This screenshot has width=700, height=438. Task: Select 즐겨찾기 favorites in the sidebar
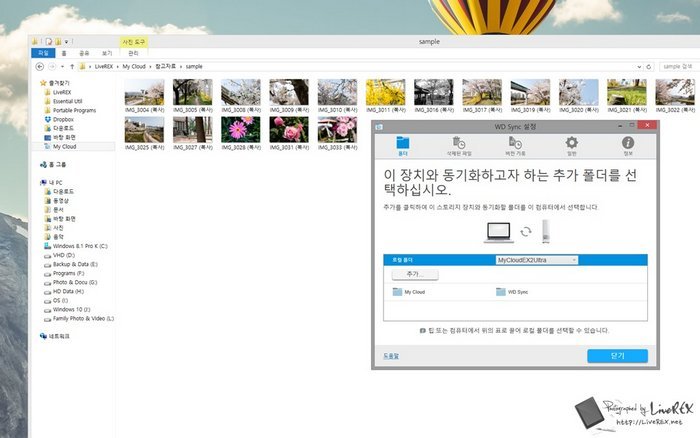pyautogui.click(x=54, y=83)
